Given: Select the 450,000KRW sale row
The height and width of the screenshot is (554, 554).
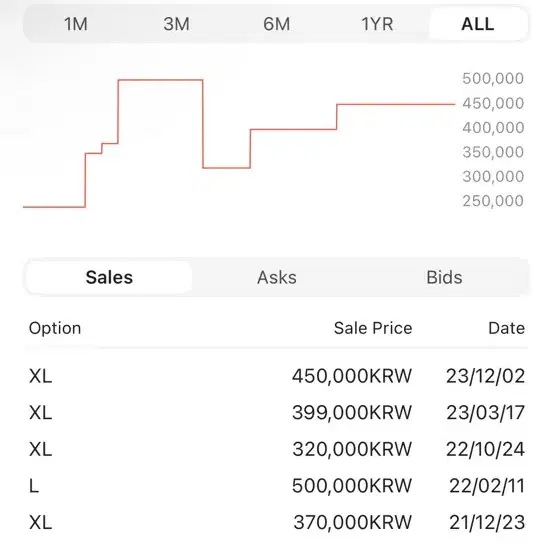Looking at the screenshot, I should pos(277,376).
